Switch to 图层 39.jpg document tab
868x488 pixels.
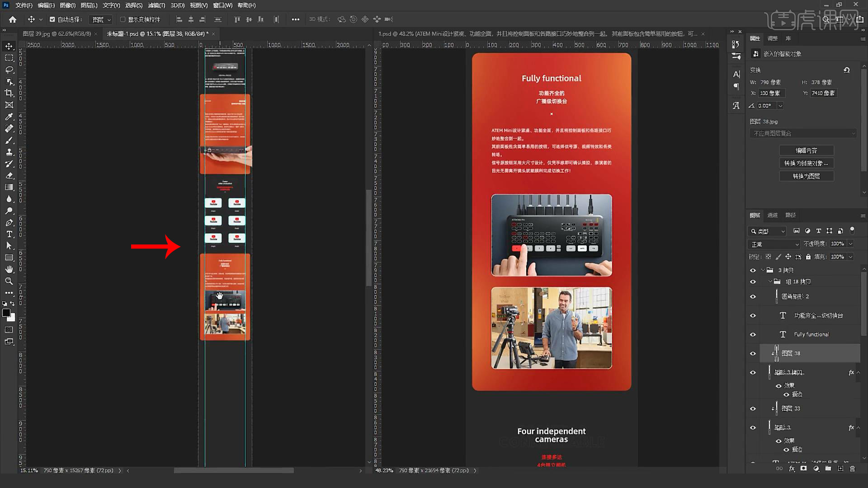pos(57,34)
